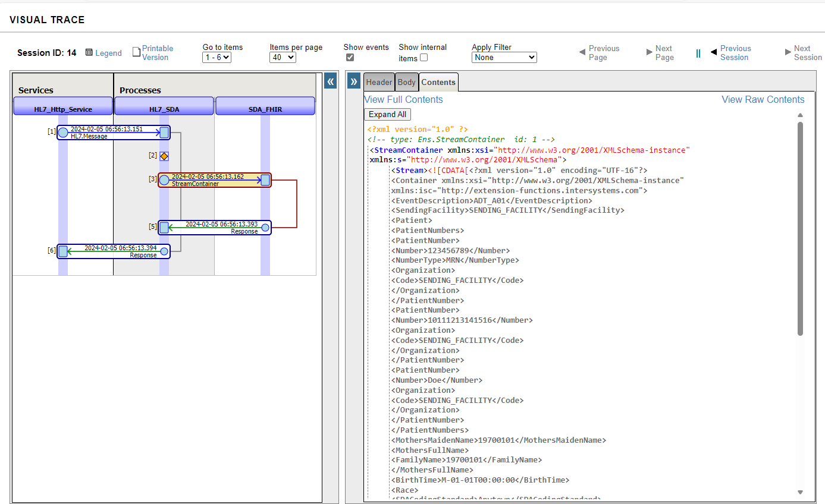Click the Previous Page arrow
The height and width of the screenshot is (504, 825).
coord(582,52)
